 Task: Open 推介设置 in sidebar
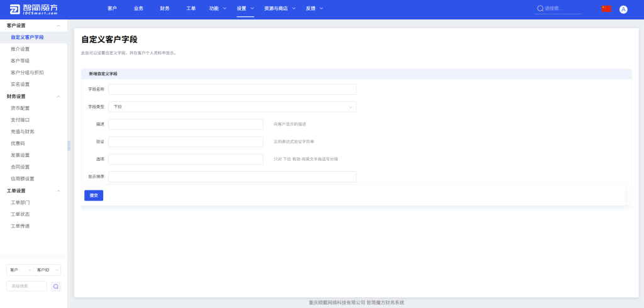[20, 49]
